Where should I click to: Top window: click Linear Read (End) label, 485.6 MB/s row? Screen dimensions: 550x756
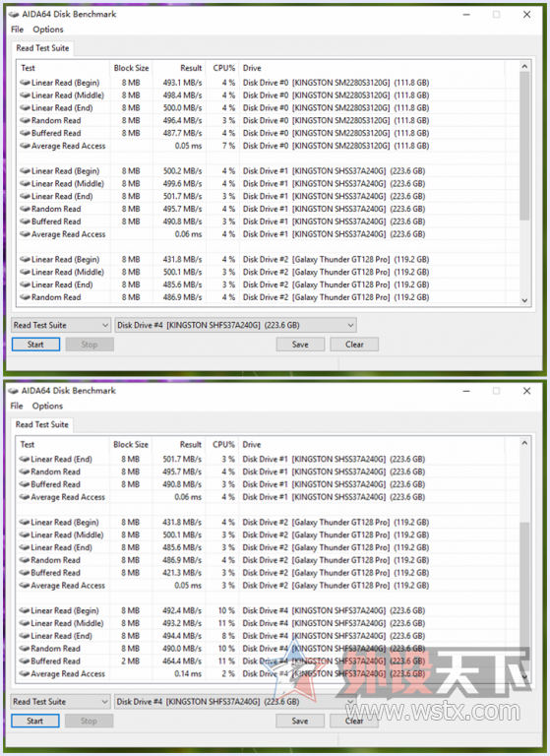pos(62,284)
